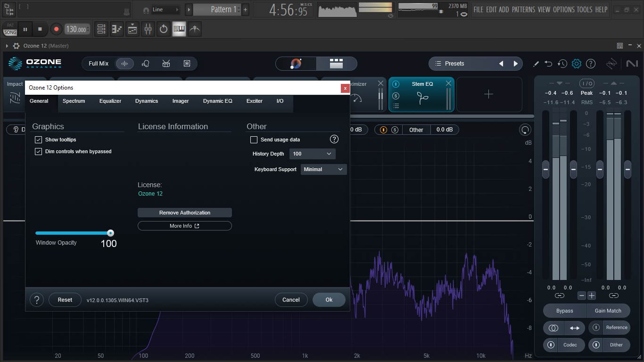Solo the Stem EQ module
The image size is (644, 362).
(x=396, y=96)
